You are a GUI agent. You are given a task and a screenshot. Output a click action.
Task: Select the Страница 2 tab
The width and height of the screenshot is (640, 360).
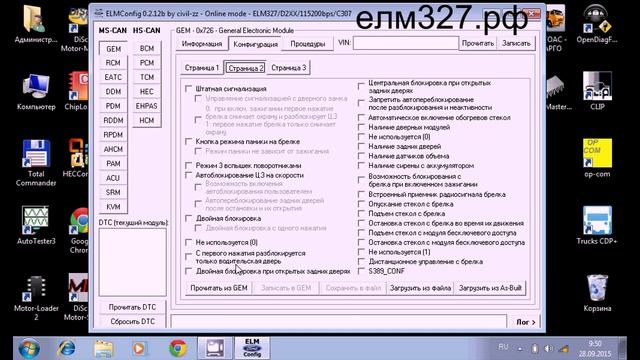(x=245, y=68)
